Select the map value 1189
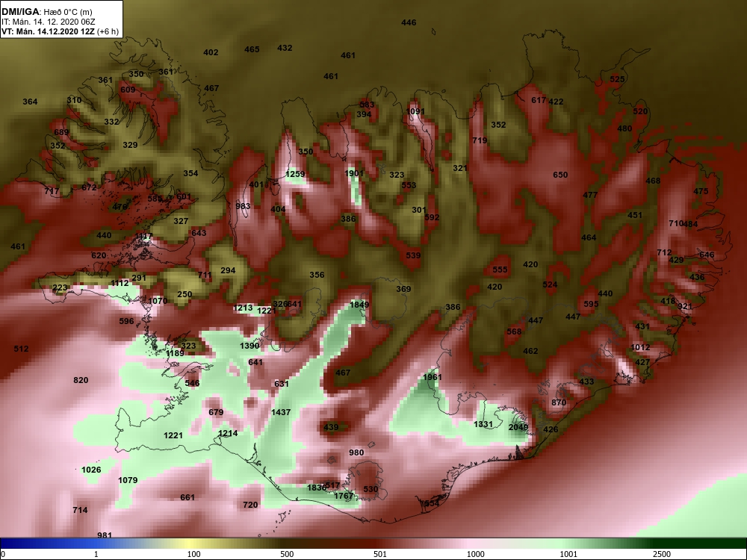 [x=175, y=353]
